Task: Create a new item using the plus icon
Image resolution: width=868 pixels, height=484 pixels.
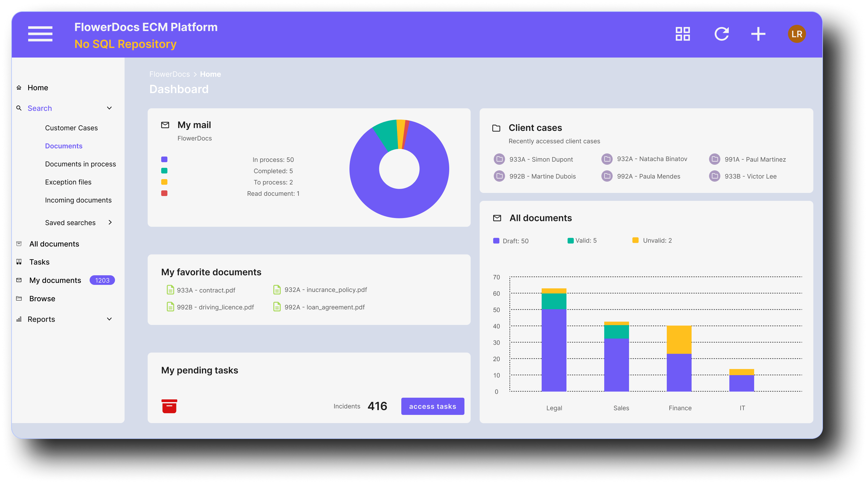Action: (758, 34)
